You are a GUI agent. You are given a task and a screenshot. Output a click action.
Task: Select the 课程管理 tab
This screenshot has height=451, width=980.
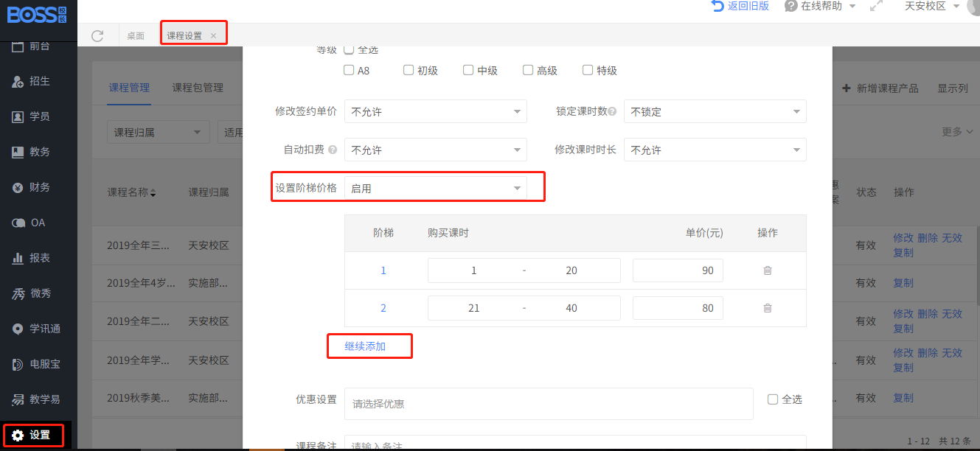[129, 88]
